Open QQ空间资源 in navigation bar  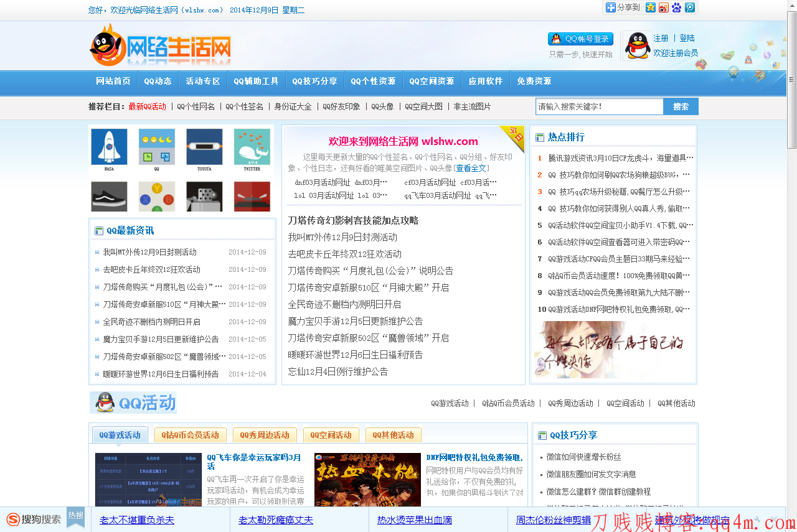click(x=432, y=82)
